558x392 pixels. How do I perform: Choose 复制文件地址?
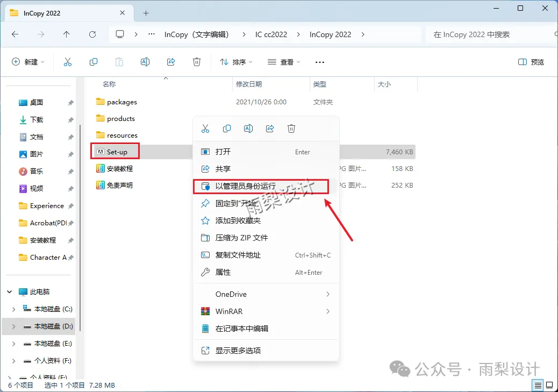[x=266, y=255]
